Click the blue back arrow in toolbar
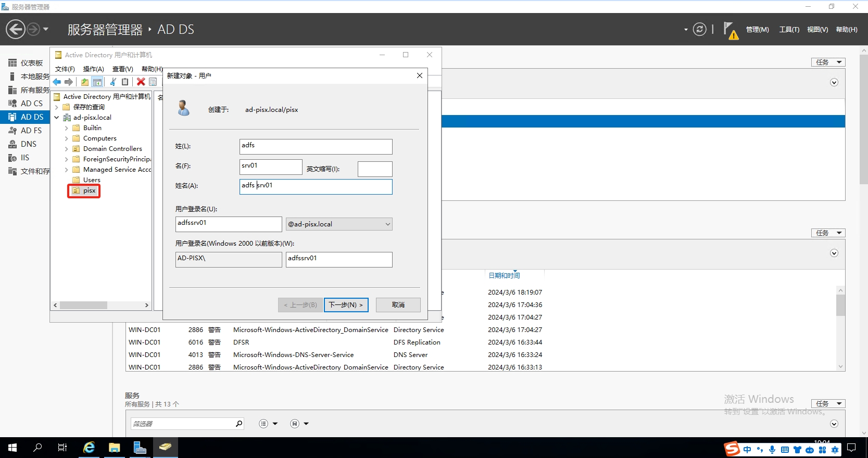868x458 pixels. pyautogui.click(x=57, y=82)
